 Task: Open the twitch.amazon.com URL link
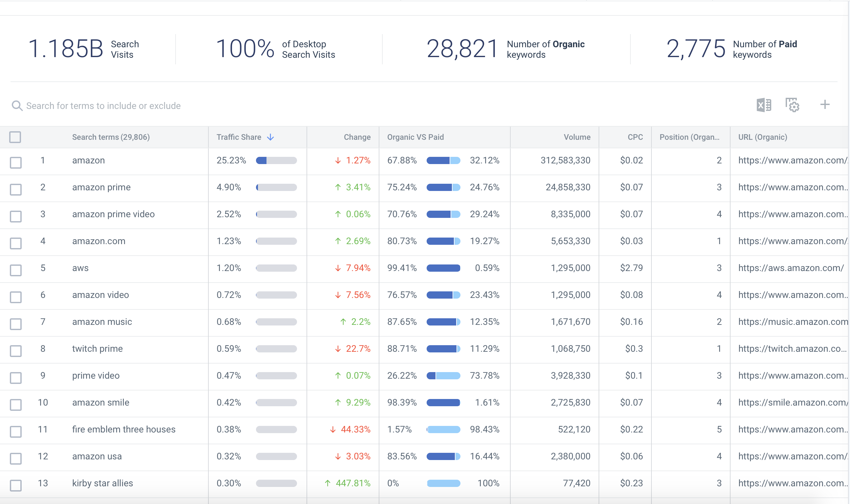(792, 348)
